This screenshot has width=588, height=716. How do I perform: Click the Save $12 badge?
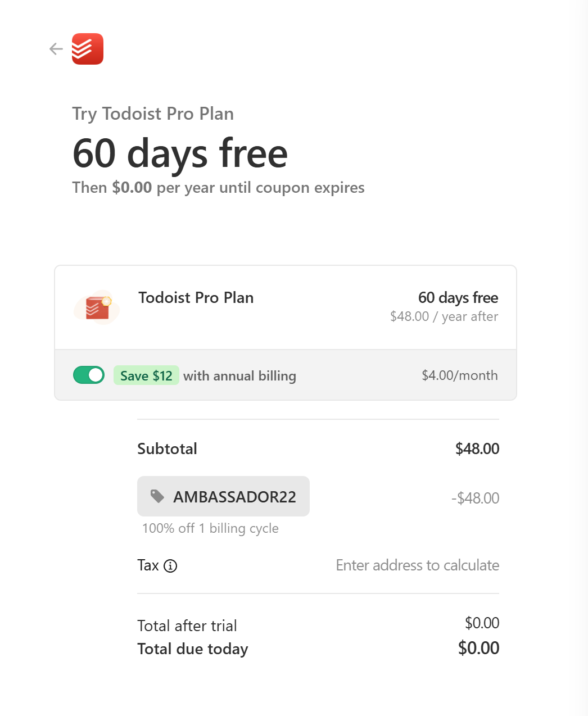tap(146, 375)
